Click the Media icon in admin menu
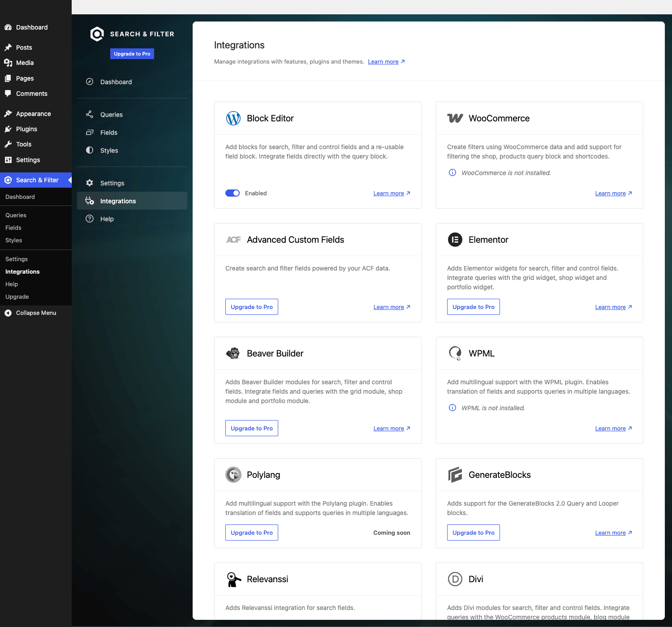The width and height of the screenshot is (672, 627). tap(8, 63)
